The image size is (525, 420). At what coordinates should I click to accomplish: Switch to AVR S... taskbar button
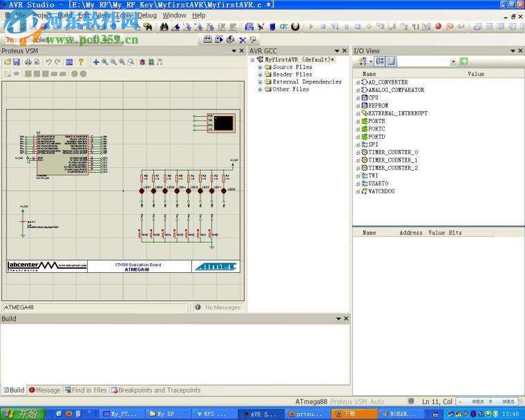point(262,414)
